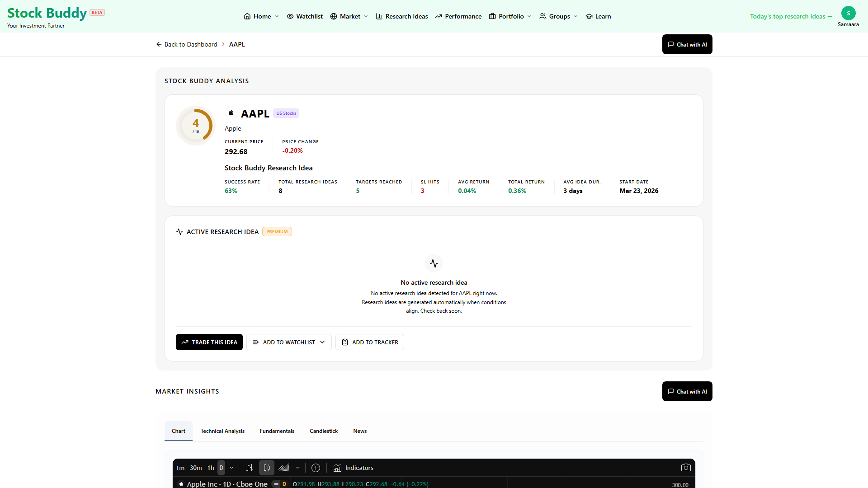Open the Portfolio menu
The height and width of the screenshot is (488, 868).
(510, 16)
